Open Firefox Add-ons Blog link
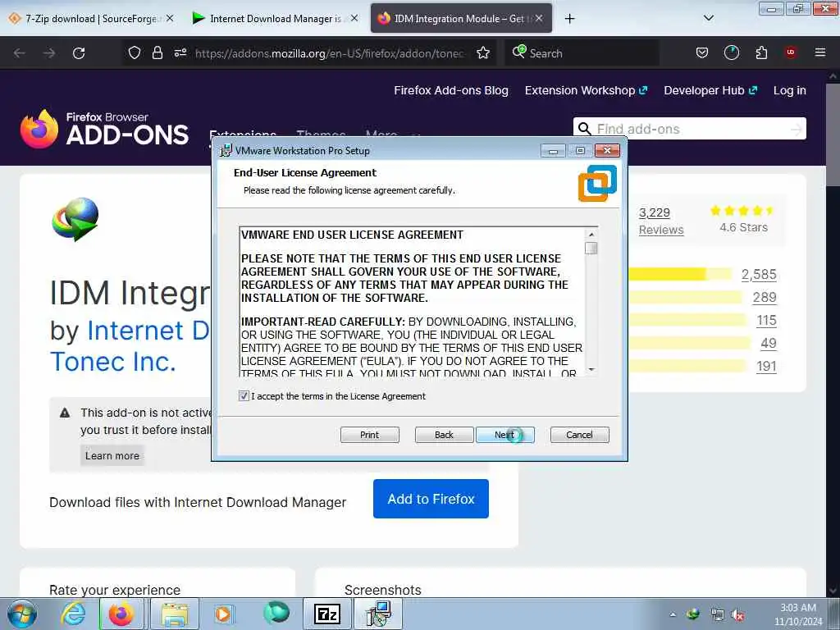Screen dimensions: 840x630 [451, 90]
